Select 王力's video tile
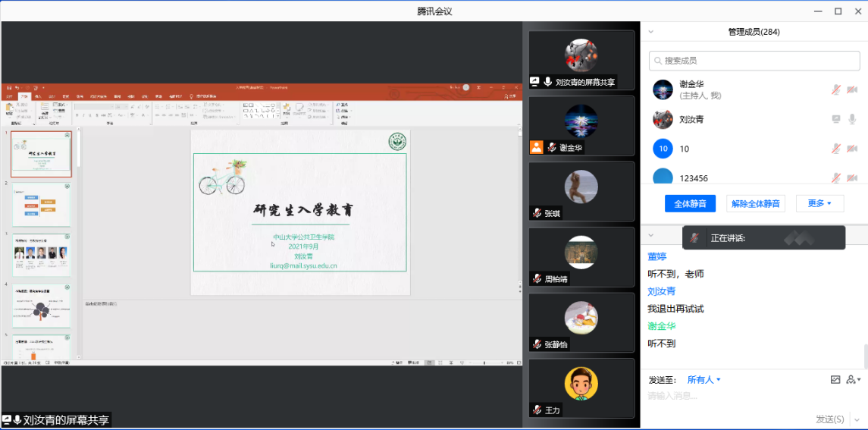Viewport: 868px width, 430px height. (x=581, y=387)
